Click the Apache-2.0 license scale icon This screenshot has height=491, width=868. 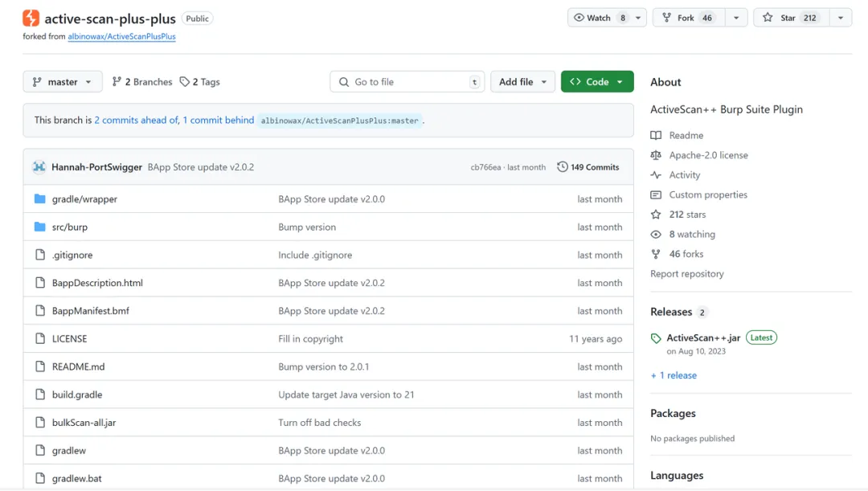tap(656, 155)
